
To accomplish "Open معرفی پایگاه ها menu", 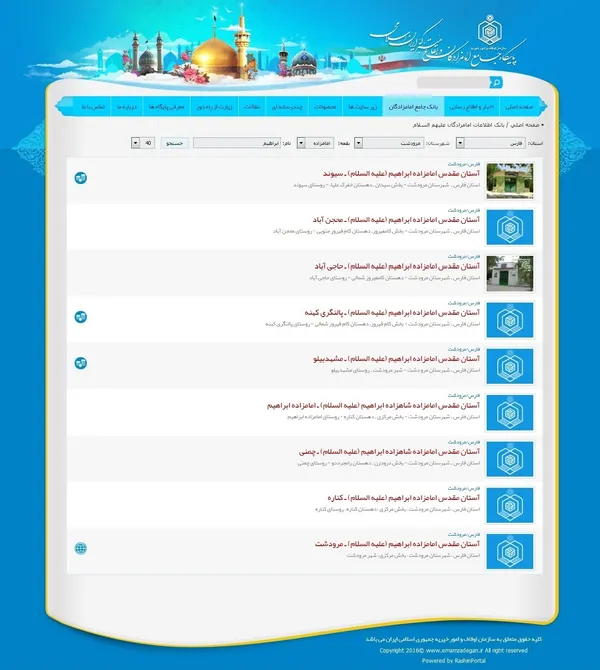I will pyautogui.click(x=166, y=107).
